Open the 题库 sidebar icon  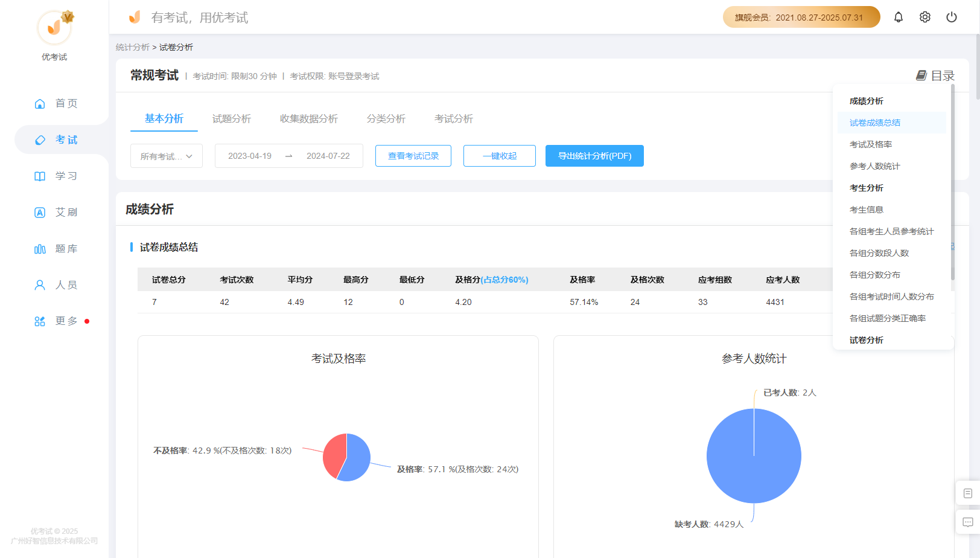[40, 249]
